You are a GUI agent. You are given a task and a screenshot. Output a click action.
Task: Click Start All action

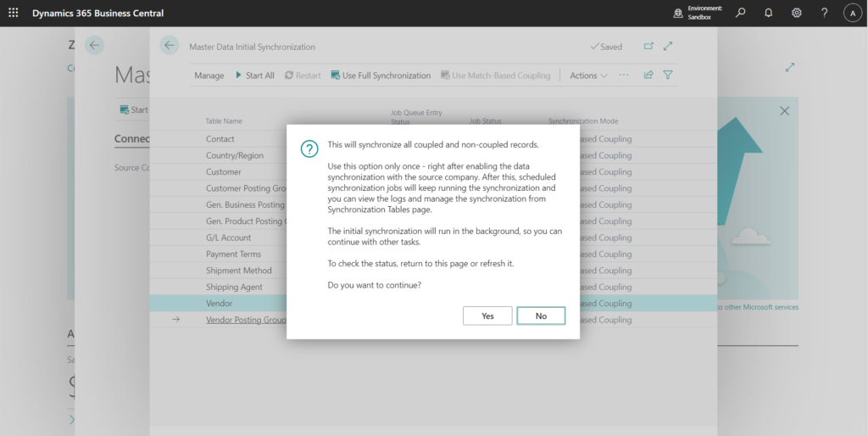click(254, 75)
